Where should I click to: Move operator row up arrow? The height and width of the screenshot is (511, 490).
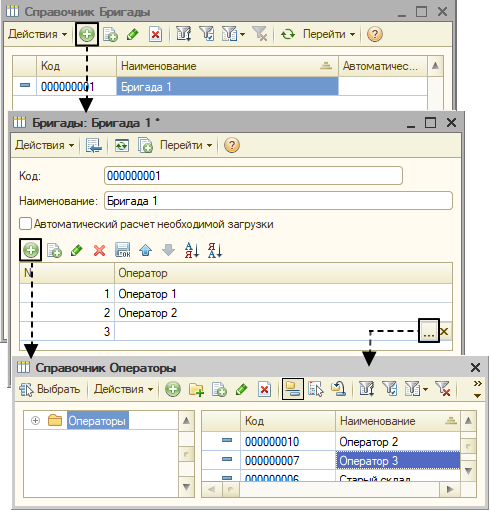coord(146,250)
